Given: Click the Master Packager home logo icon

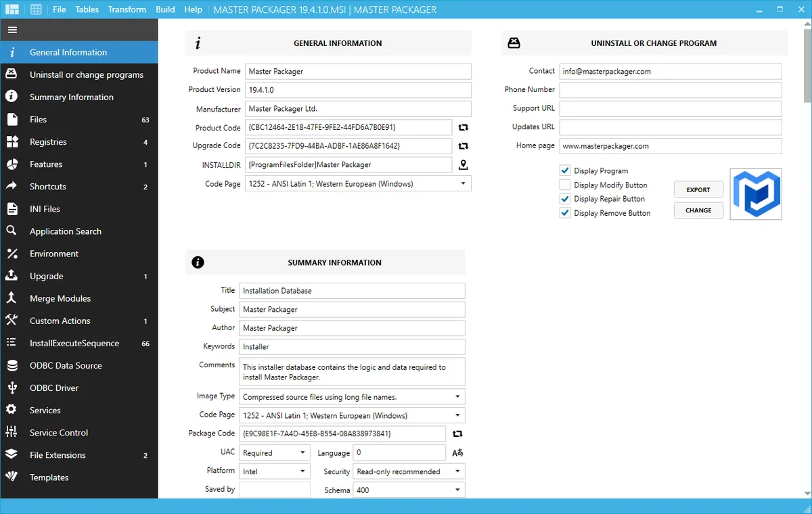Looking at the screenshot, I should click(12, 9).
